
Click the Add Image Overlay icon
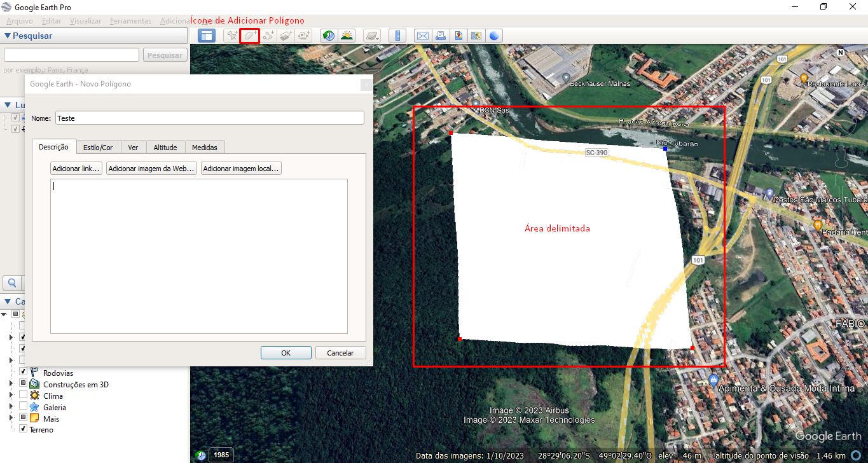(x=286, y=36)
